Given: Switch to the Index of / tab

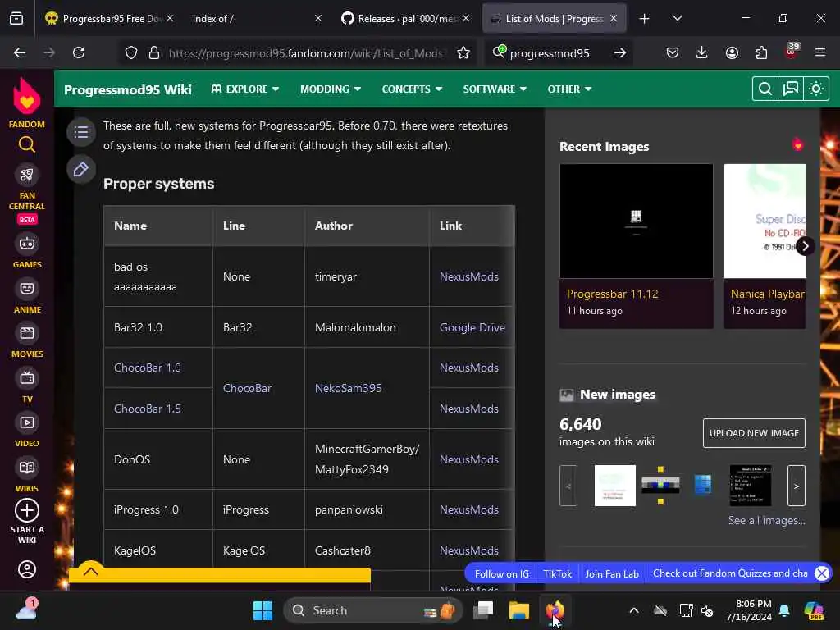Looking at the screenshot, I should pos(255,18).
